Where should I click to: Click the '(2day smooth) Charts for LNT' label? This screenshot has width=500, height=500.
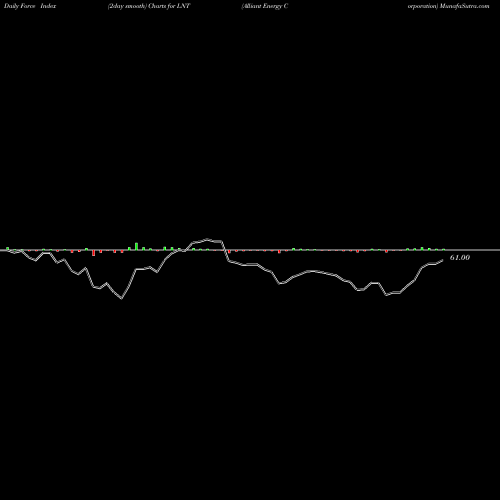pyautogui.click(x=149, y=6)
